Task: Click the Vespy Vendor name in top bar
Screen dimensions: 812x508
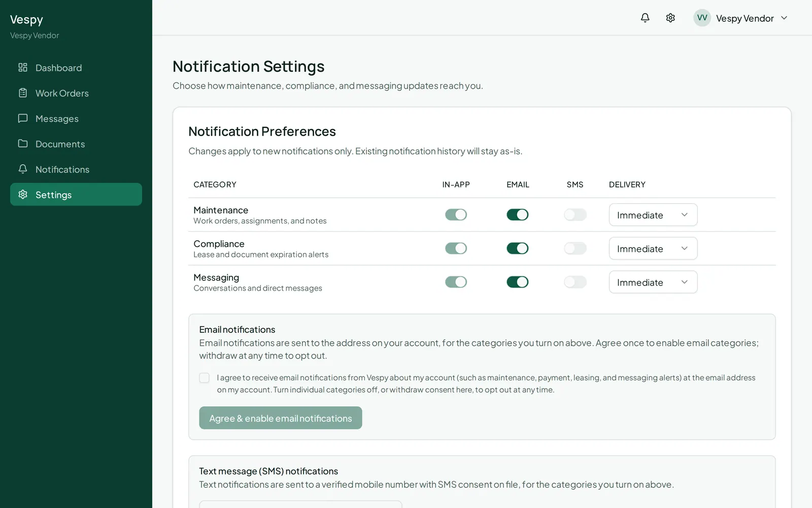Action: click(x=745, y=18)
